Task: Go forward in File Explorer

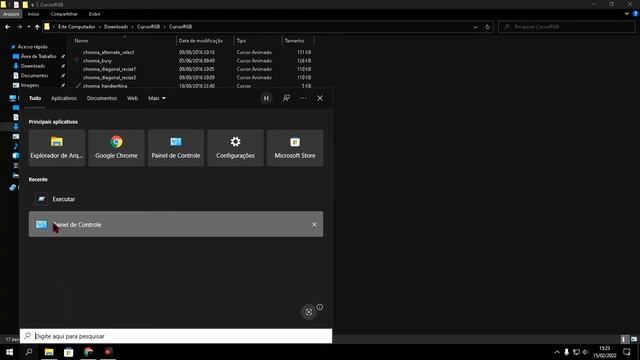Action: tap(19, 27)
